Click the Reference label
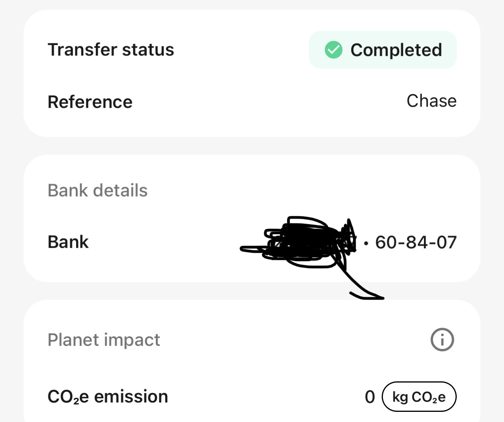This screenshot has height=422, width=504. [90, 102]
